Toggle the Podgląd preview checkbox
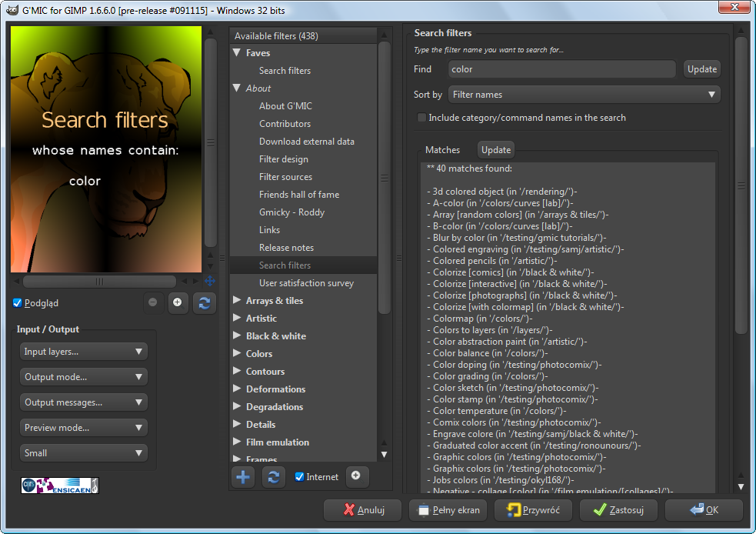The image size is (756, 534). tap(17, 303)
